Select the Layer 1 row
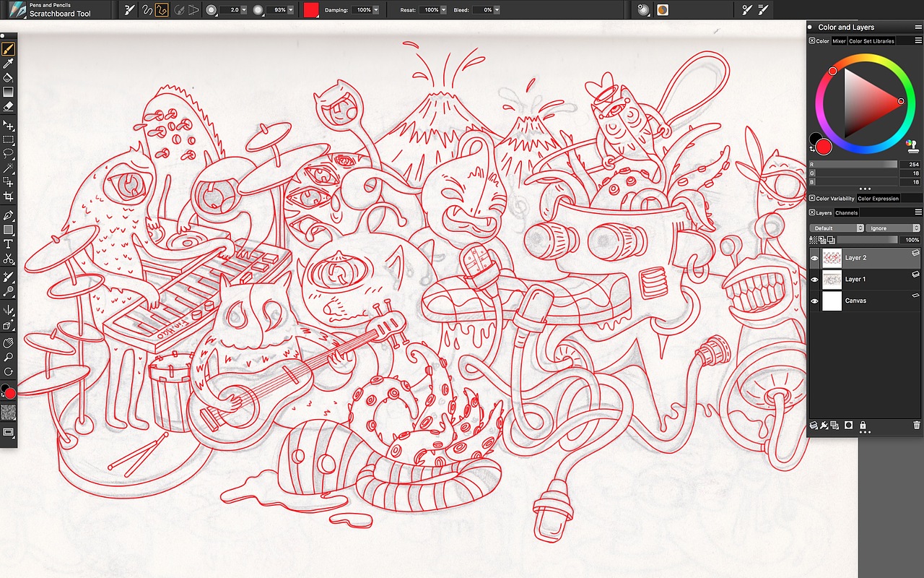Screen dimensions: 924x578 click(865, 280)
